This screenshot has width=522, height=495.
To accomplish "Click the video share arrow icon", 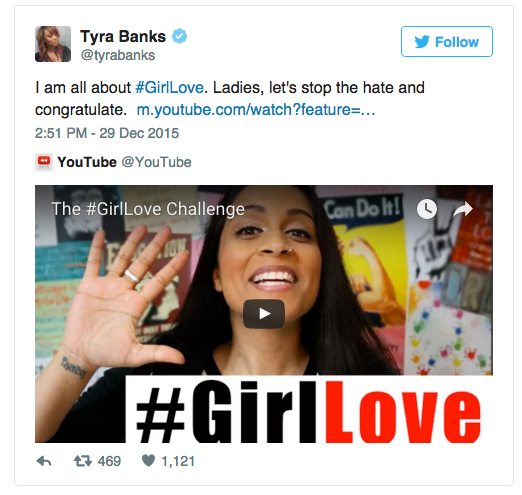I will (x=463, y=209).
